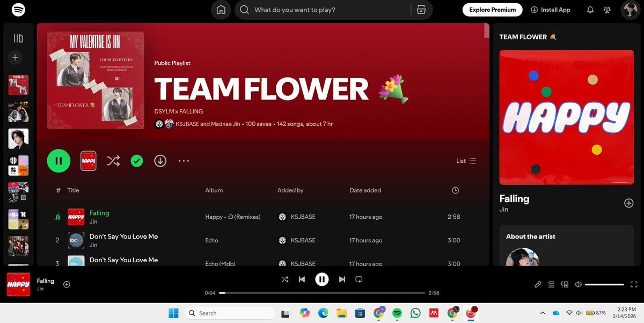The image size is (644, 323).
Task: Sort tracks by Title column header
Action: [73, 190]
